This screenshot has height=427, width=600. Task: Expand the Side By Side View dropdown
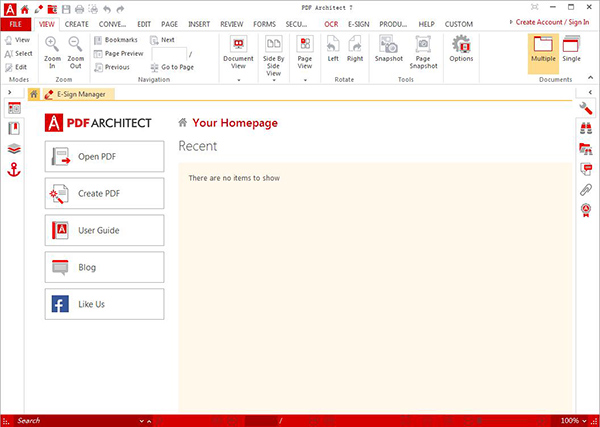point(273,78)
